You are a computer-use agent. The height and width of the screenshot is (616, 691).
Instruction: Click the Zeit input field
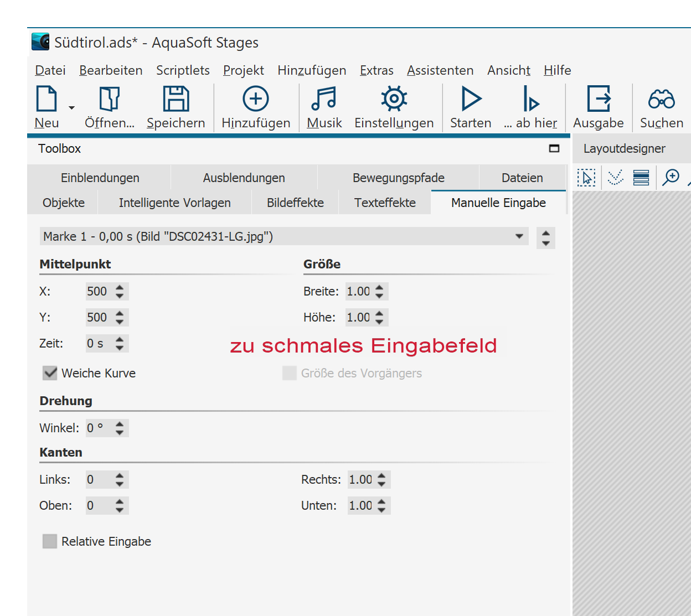click(99, 344)
